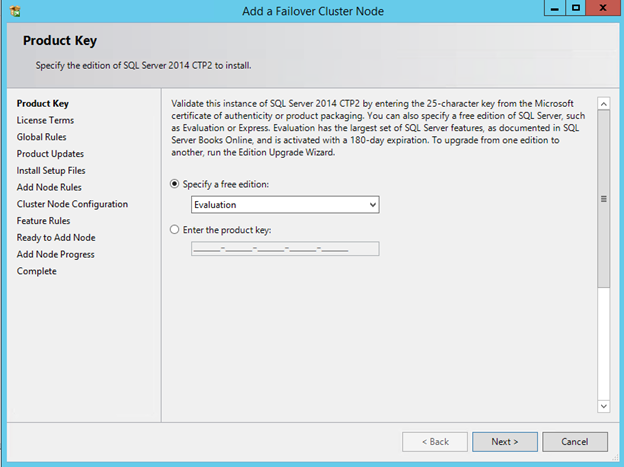This screenshot has height=467, width=624.
Task: Select the 'Specify a free edition' radio button
Action: (176, 184)
